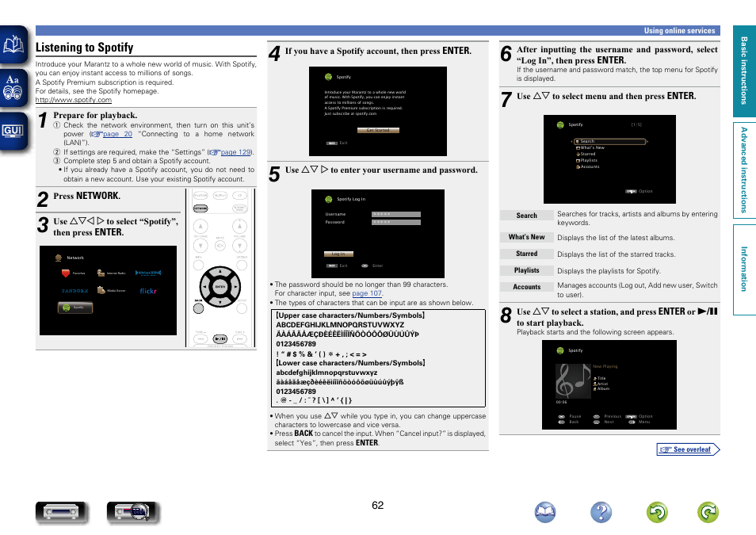Open the GUI menu map icon
The image size is (756, 535).
(13, 132)
